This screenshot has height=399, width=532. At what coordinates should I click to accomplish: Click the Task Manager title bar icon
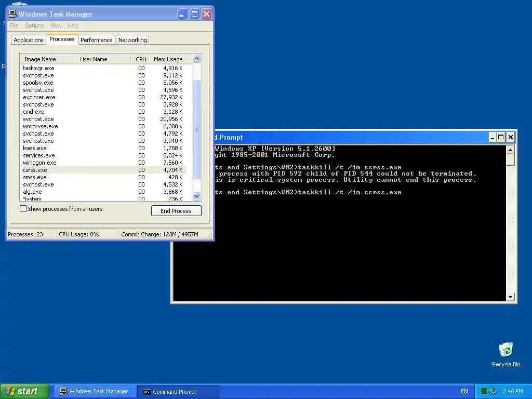(12, 14)
